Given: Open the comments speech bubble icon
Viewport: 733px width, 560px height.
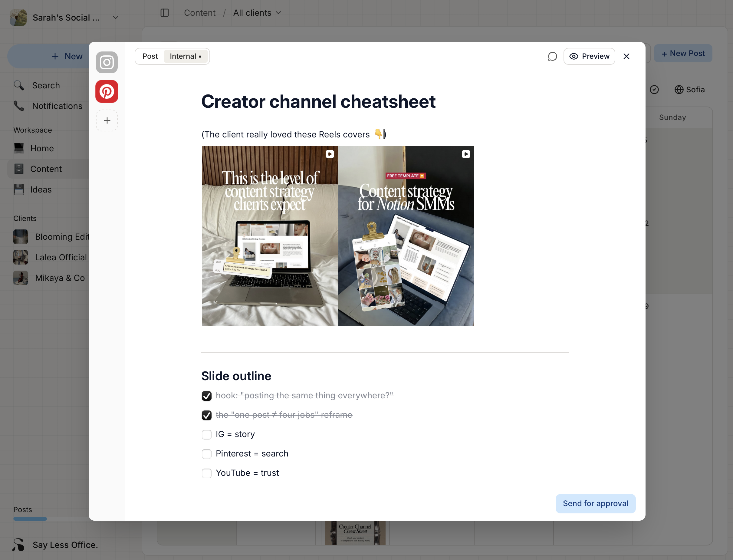Looking at the screenshot, I should (x=552, y=56).
